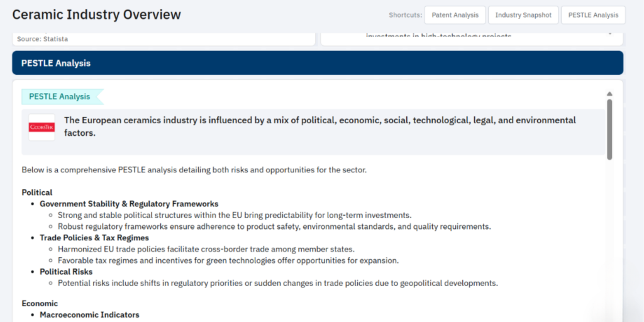Click Trade Policies & Tax Regimes bullet

pos(94,238)
